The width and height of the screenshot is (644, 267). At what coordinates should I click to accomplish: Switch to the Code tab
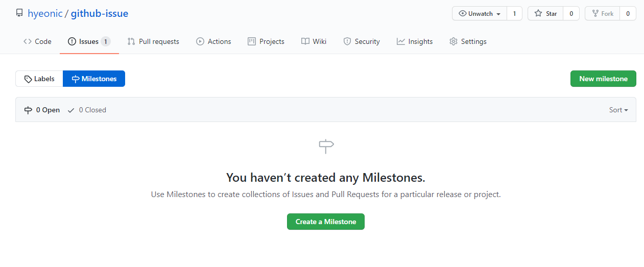click(x=37, y=41)
